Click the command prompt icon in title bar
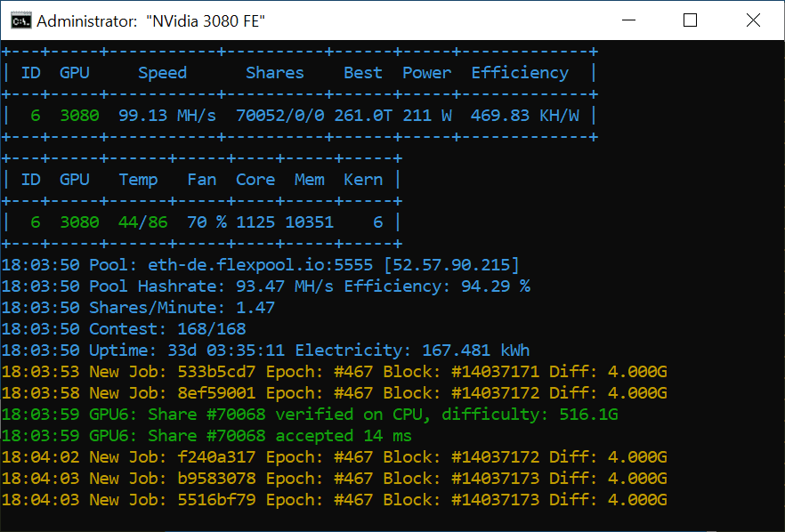The image size is (785, 532). [17, 20]
